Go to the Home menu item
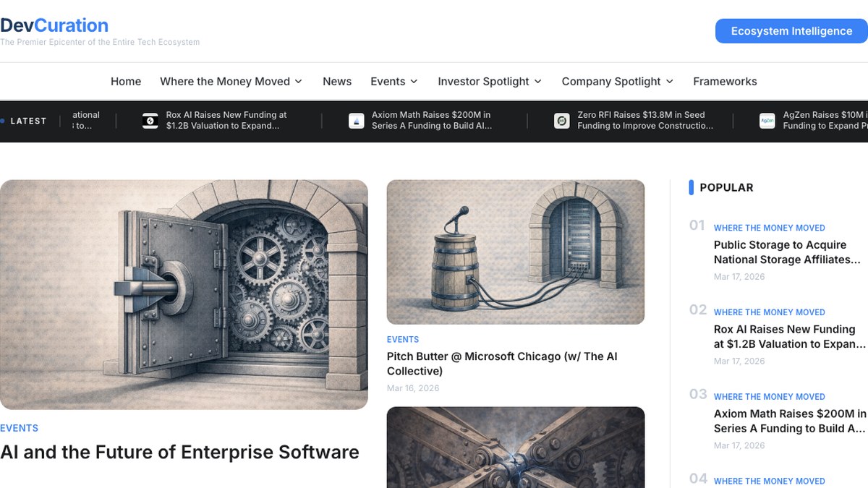The width and height of the screenshot is (868, 488). point(126,82)
